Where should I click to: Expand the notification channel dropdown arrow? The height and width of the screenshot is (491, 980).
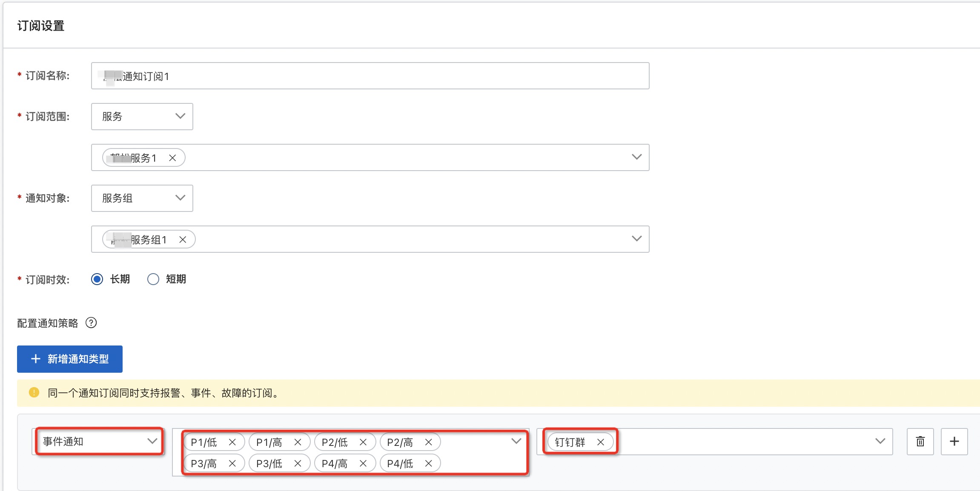[x=880, y=441]
